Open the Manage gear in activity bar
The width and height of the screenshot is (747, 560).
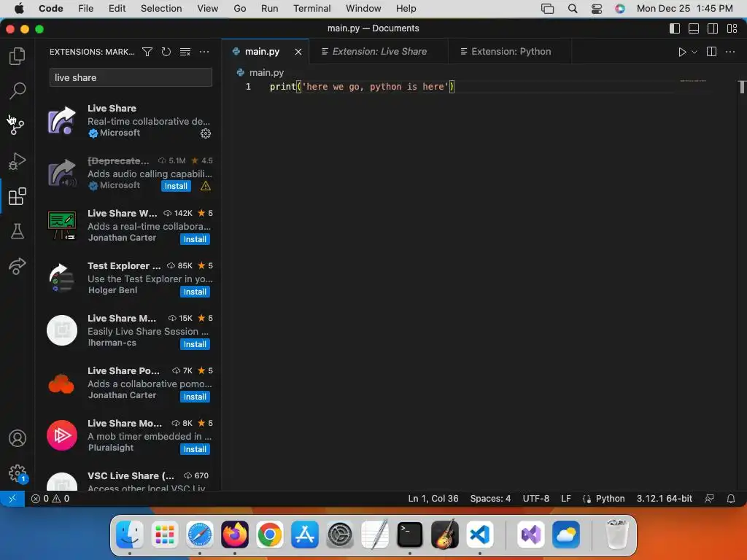click(x=18, y=473)
